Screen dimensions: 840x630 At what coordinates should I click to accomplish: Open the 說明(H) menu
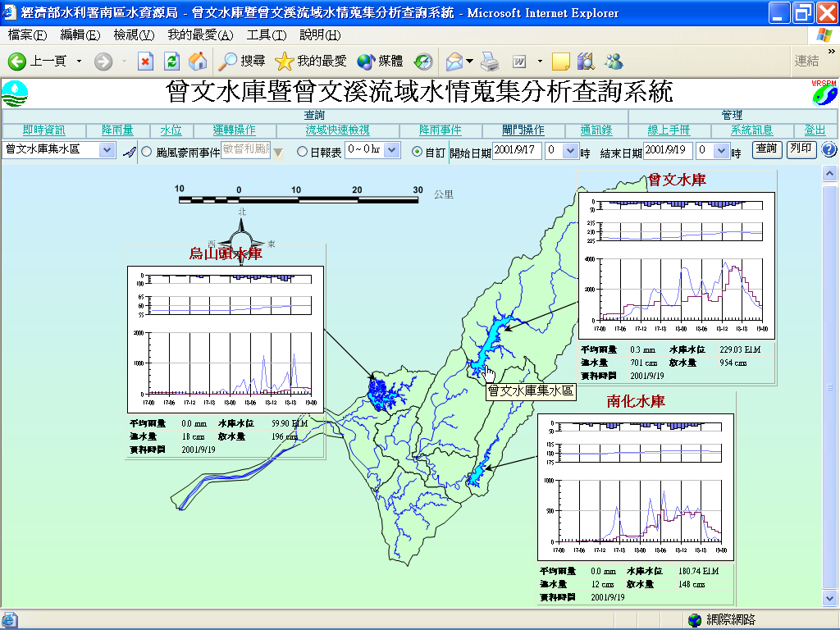[x=320, y=35]
